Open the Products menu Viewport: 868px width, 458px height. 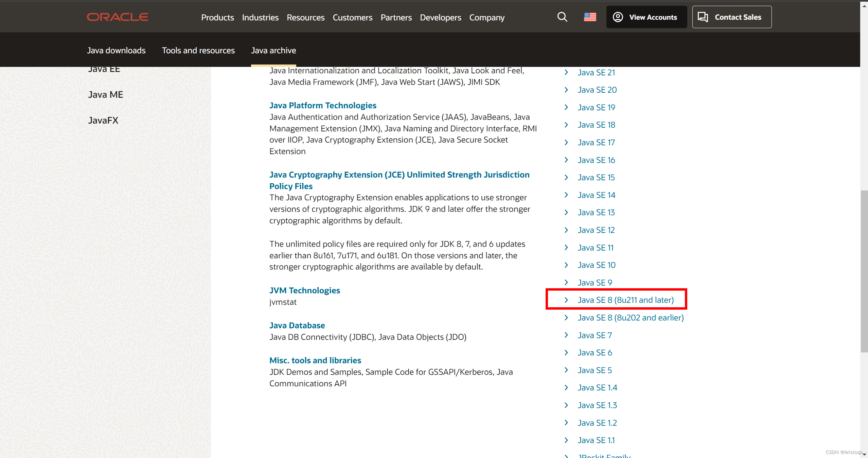pyautogui.click(x=217, y=17)
